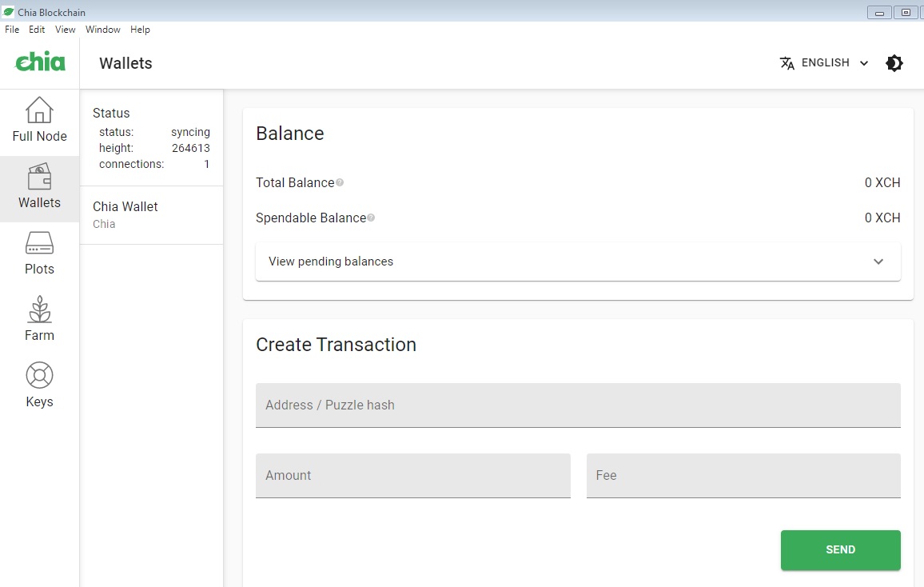924x587 pixels.
Task: Focus the Amount input field
Action: click(413, 476)
